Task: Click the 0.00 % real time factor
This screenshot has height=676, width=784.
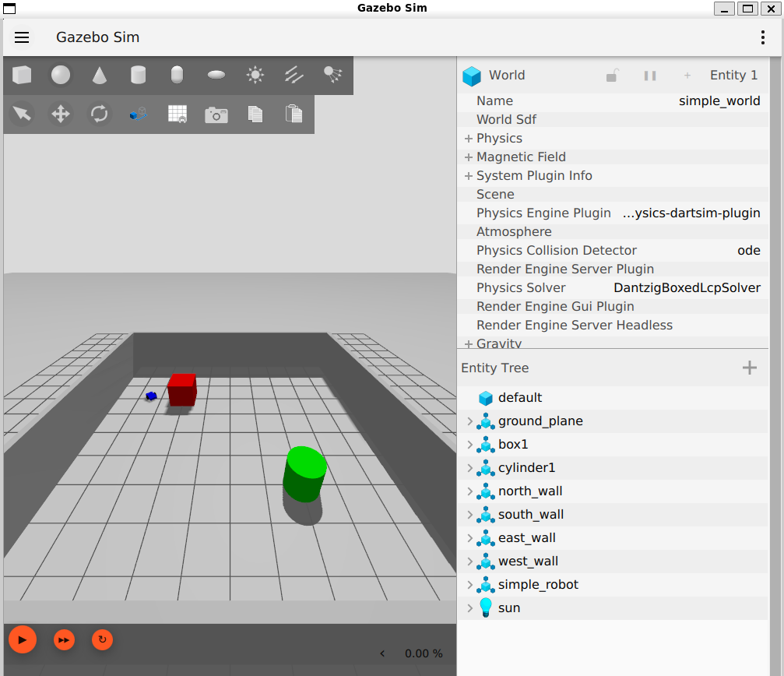Action: pyautogui.click(x=424, y=653)
